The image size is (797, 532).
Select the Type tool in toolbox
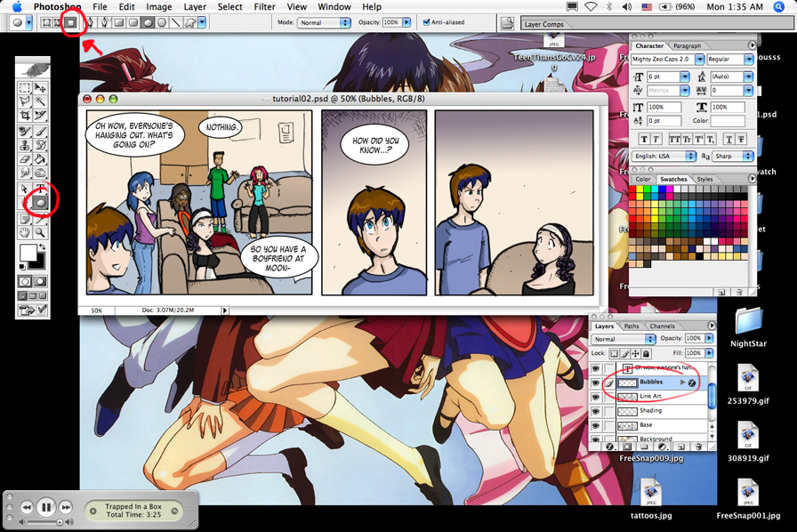40,189
